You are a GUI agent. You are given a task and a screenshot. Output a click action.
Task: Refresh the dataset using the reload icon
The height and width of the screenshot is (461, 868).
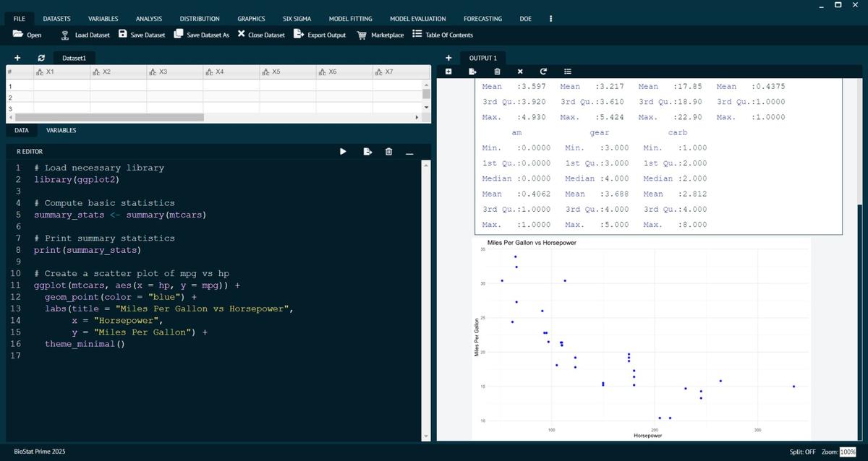[41, 58]
